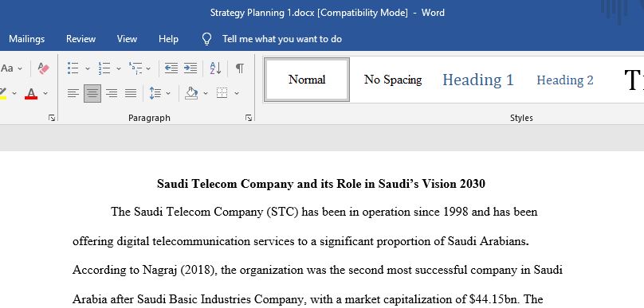Click the Increase Indent icon
Screen dimensions: 644x308
pos(190,68)
